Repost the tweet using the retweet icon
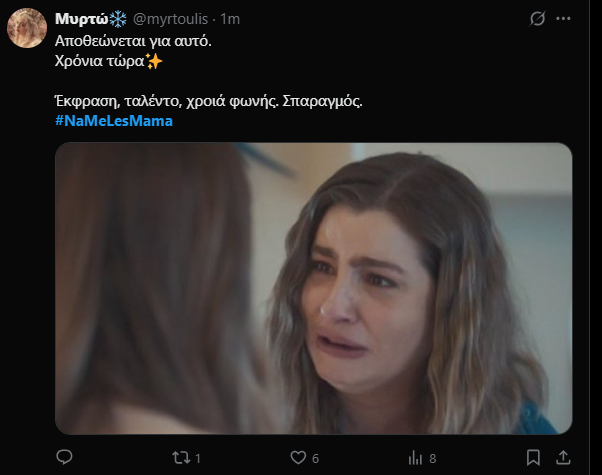Screen dimensions: 602x475 182,457
